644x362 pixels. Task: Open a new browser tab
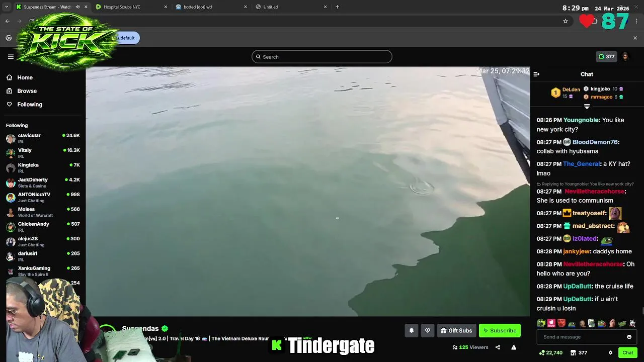point(337,7)
